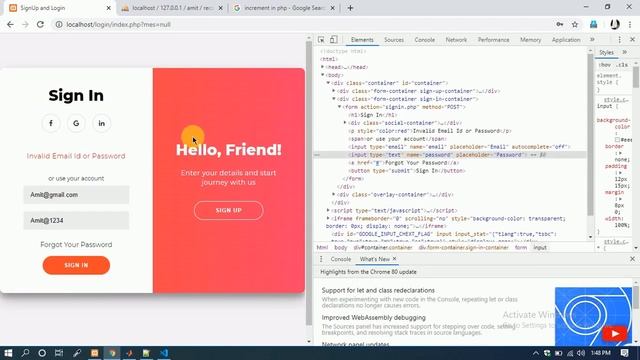Show more DevTools tabs chevron
The width and height of the screenshot is (640, 360).
click(592, 40)
